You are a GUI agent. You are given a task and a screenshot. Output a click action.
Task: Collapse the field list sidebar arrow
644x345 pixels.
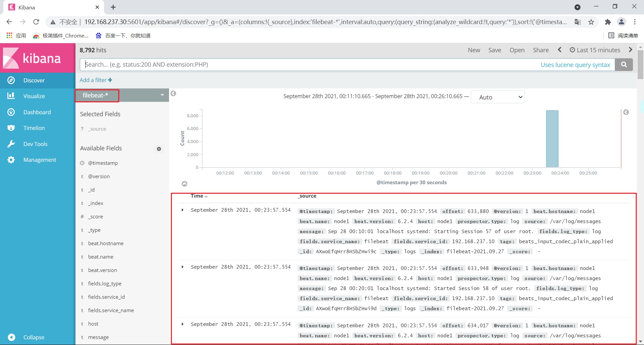coord(173,93)
